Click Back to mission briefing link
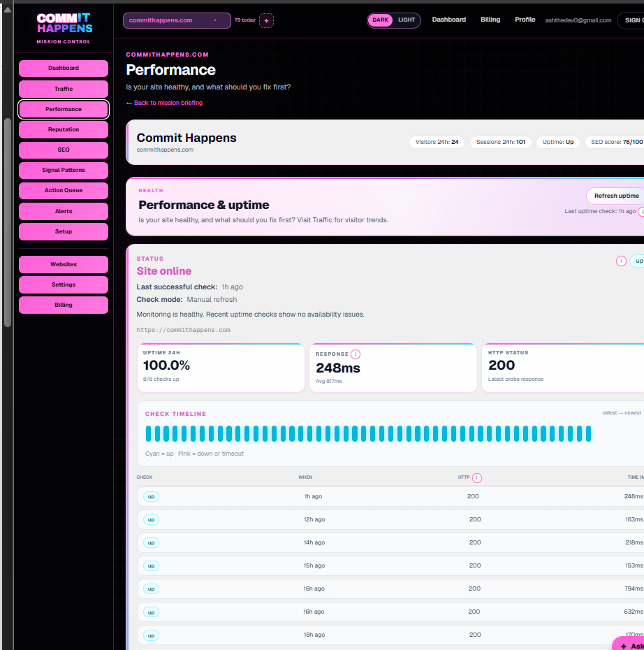This screenshot has width=644, height=650. [x=164, y=103]
